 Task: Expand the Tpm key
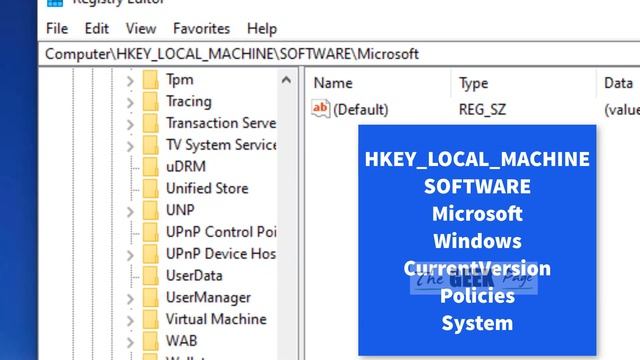(x=130, y=80)
